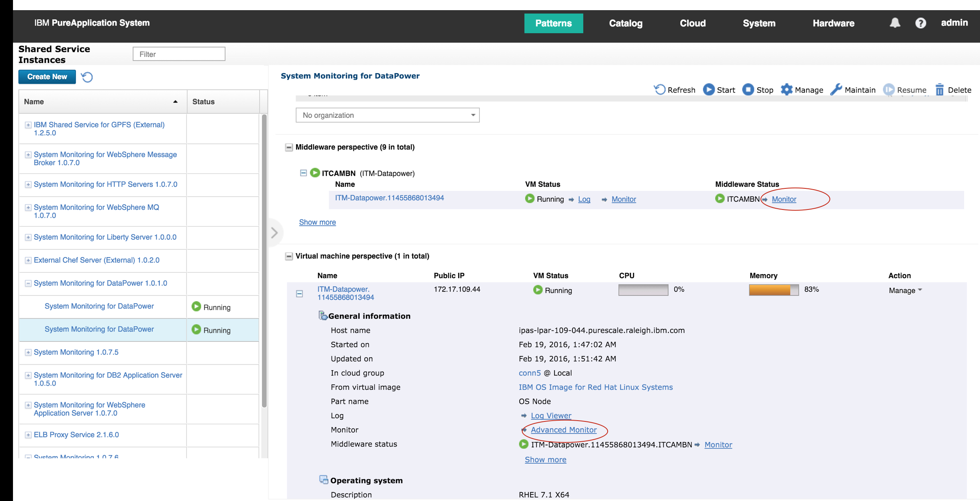
Task: Collapse the ITM-Datapower virtual machine details
Action: pyautogui.click(x=299, y=294)
